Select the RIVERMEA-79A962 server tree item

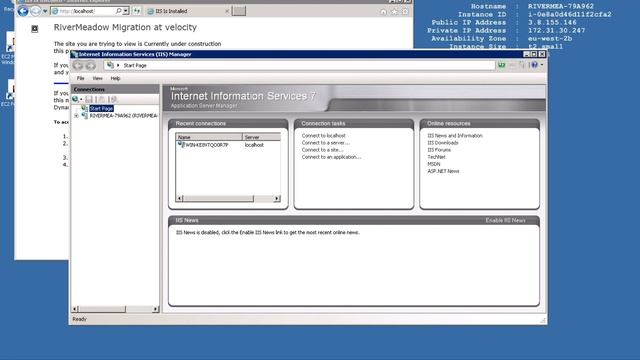click(123, 116)
